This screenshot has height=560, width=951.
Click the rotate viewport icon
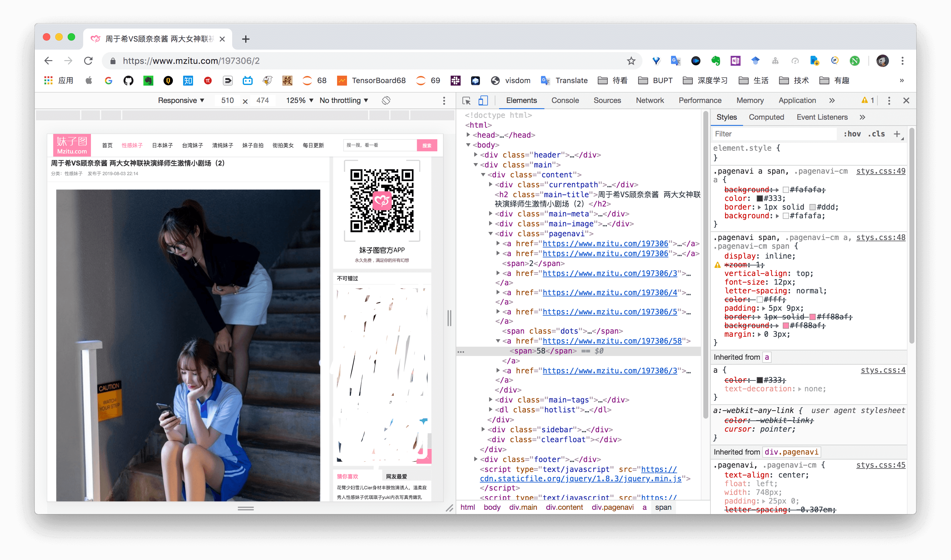(385, 100)
